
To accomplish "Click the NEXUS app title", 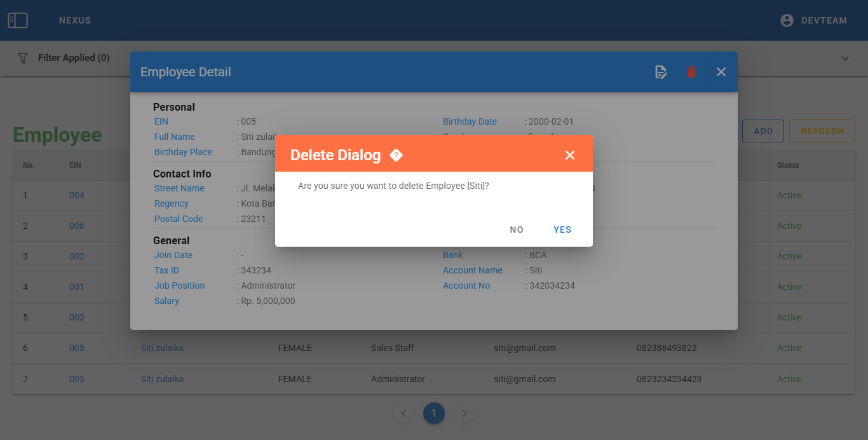I will 75,20.
